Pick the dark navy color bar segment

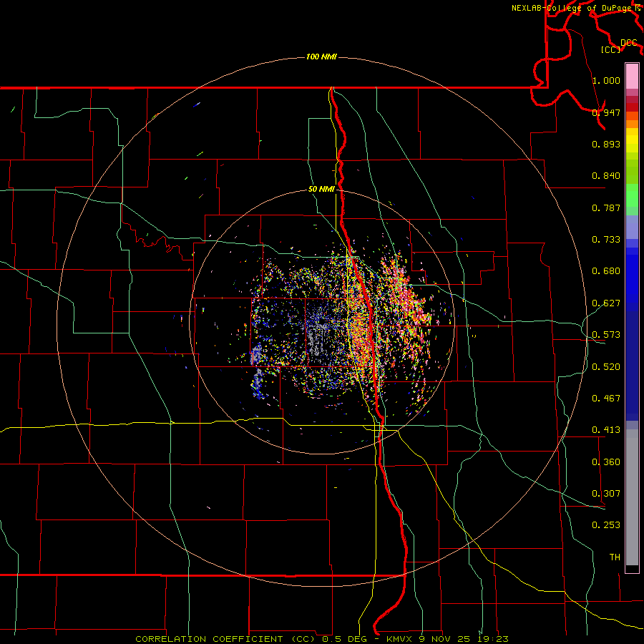tap(632, 366)
